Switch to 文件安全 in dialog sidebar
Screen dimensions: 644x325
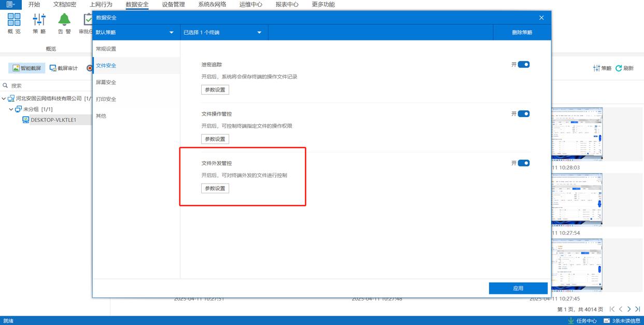(136, 65)
